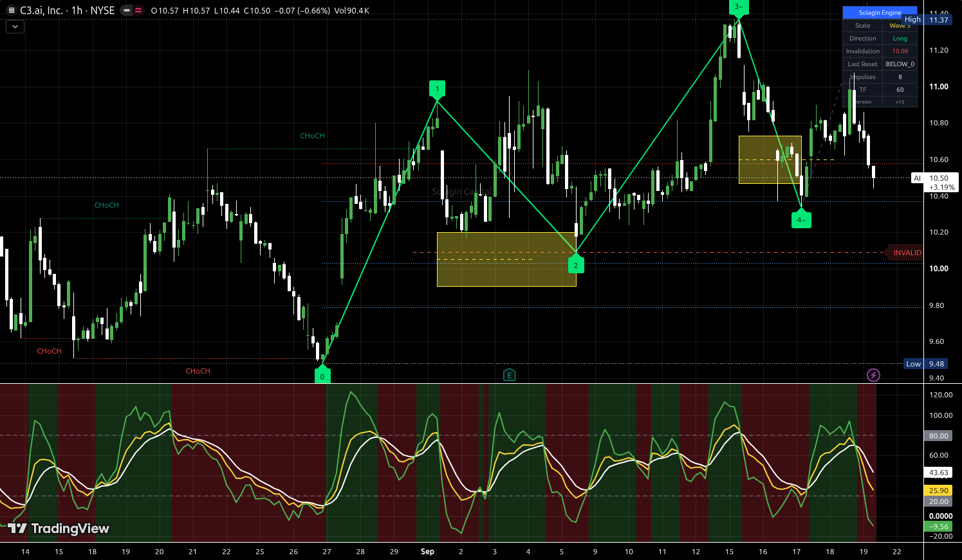Click the Solagin Engine table header
The height and width of the screenshot is (560, 962).
click(x=880, y=12)
